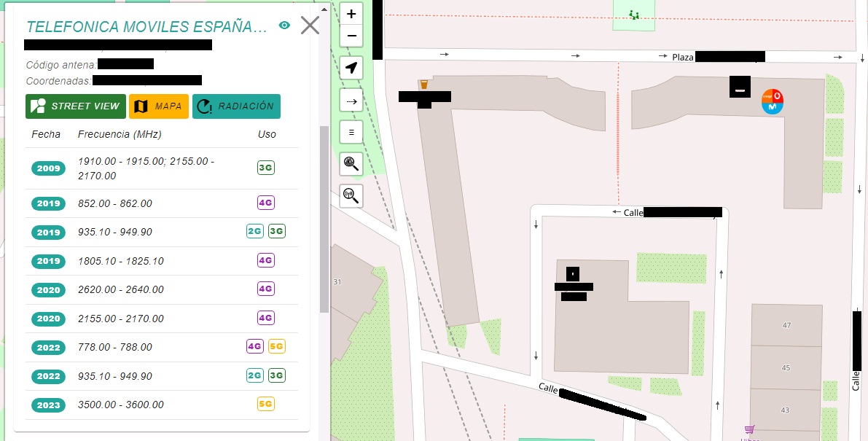Click the purple shopping cart icon on the map
868x441 pixels.
pos(749,429)
